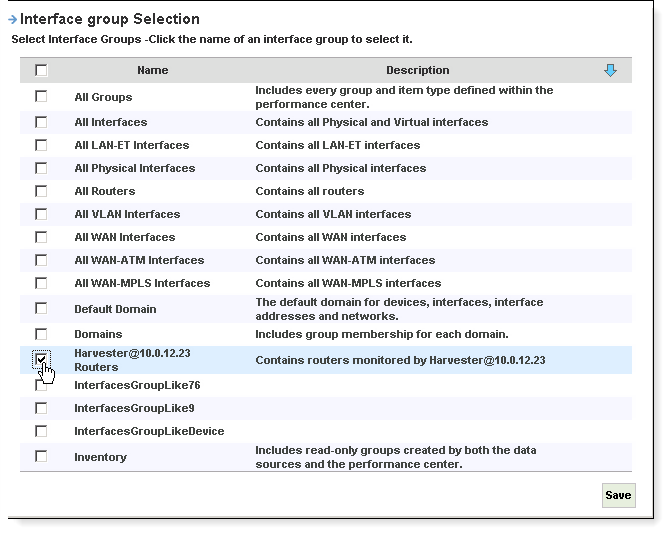Click the blue sort arrow icon
Screen dimensions: 669x534
(611, 70)
